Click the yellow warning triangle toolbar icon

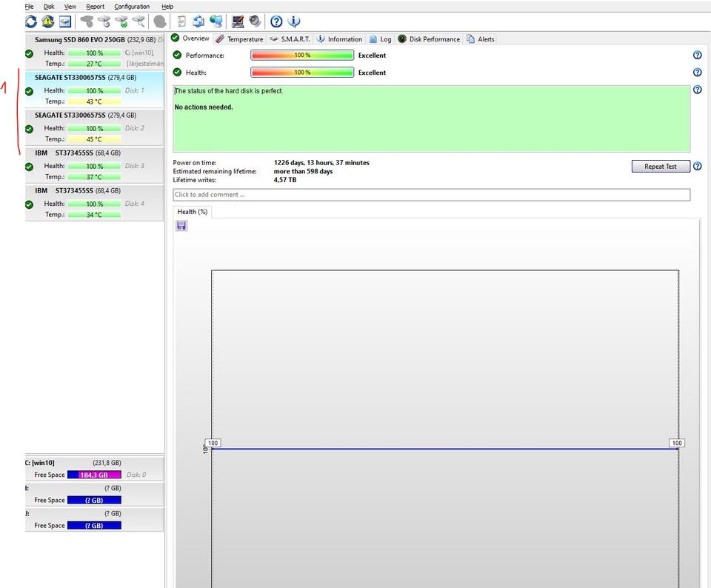pyautogui.click(x=48, y=21)
